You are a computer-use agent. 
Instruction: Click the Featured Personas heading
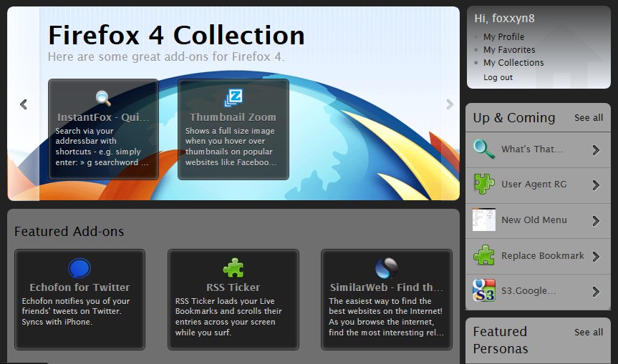501,340
